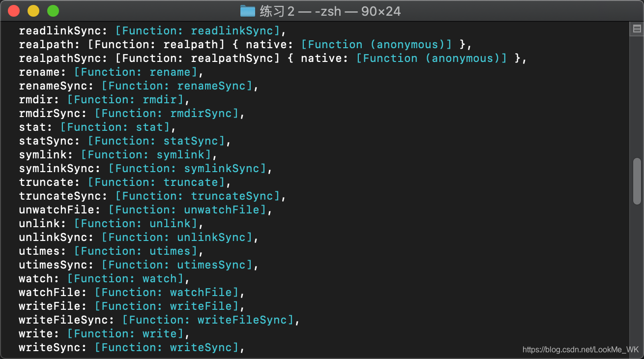This screenshot has width=644, height=359.
Task: Click '[Function: truncateSync]' value
Action: tap(198, 196)
